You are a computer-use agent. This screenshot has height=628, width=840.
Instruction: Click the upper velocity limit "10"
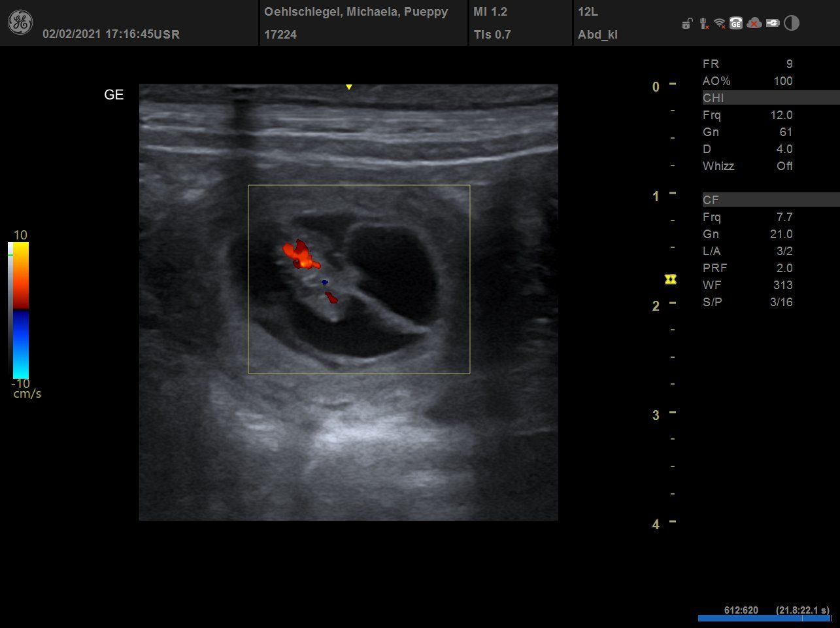[x=20, y=235]
